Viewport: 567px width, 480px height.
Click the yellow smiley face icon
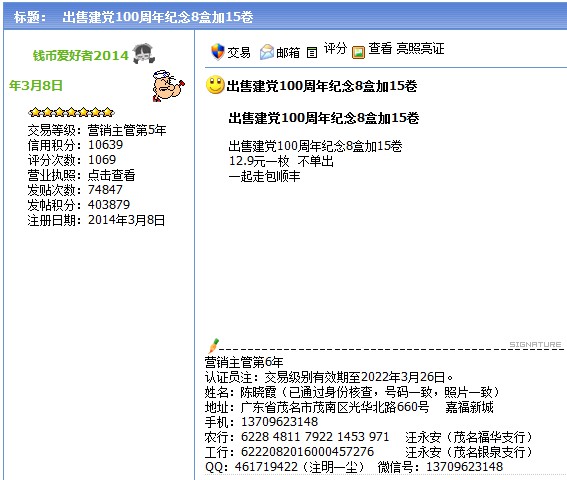point(215,85)
